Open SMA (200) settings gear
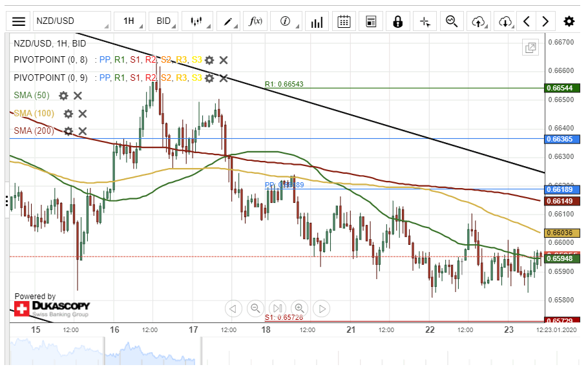Viewport: 588px width, 367px height. pyautogui.click(x=68, y=131)
